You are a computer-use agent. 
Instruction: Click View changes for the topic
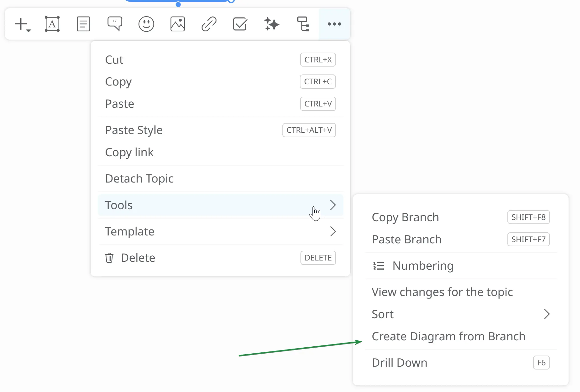coord(442,292)
